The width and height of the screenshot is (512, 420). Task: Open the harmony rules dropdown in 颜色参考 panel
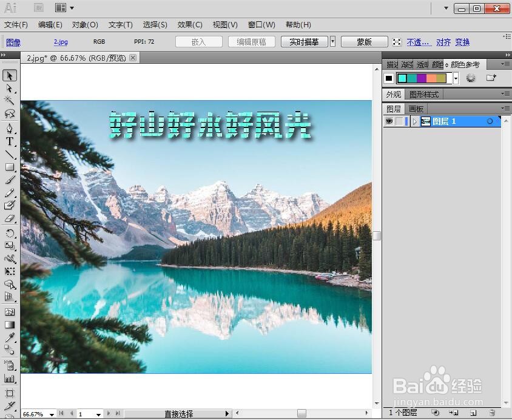456,78
